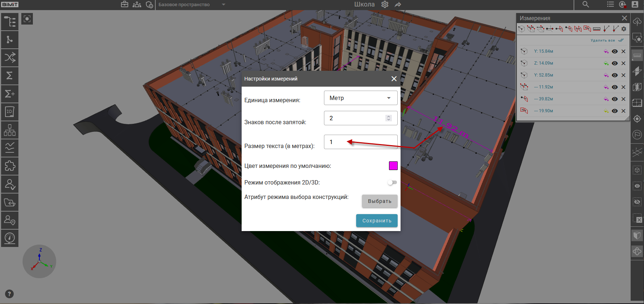Click the help question mark icon
The width and height of the screenshot is (644, 304).
(x=9, y=294)
